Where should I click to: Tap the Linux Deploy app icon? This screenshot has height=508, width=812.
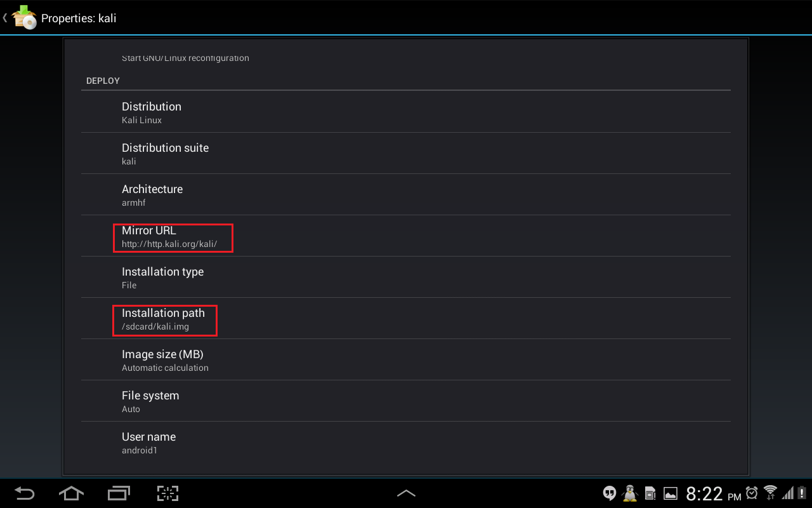pos(24,17)
